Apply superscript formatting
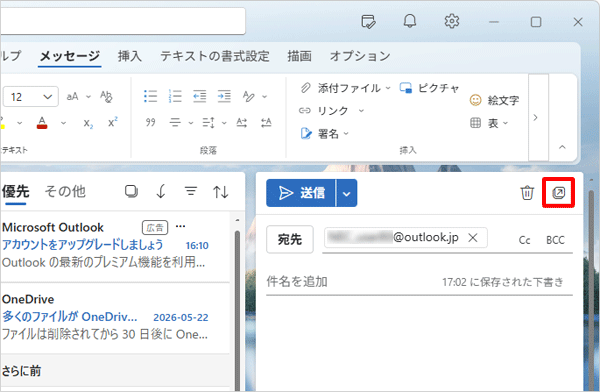Image resolution: width=600 pixels, height=392 pixels. [x=112, y=122]
